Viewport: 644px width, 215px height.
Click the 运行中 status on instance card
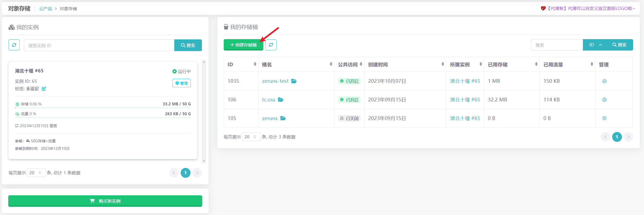181,71
